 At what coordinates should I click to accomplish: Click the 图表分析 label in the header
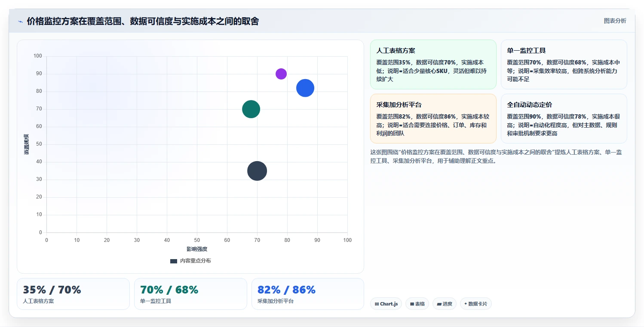(615, 21)
